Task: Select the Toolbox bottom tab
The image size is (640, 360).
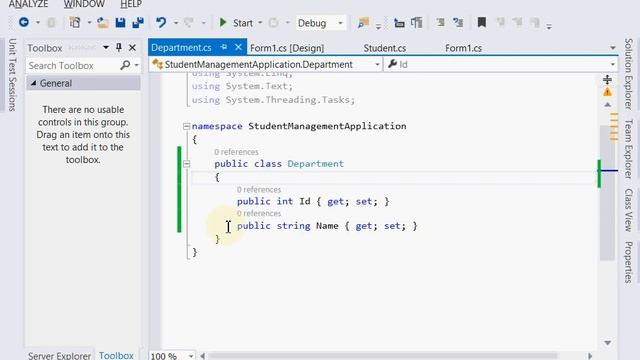Action: coord(116,355)
